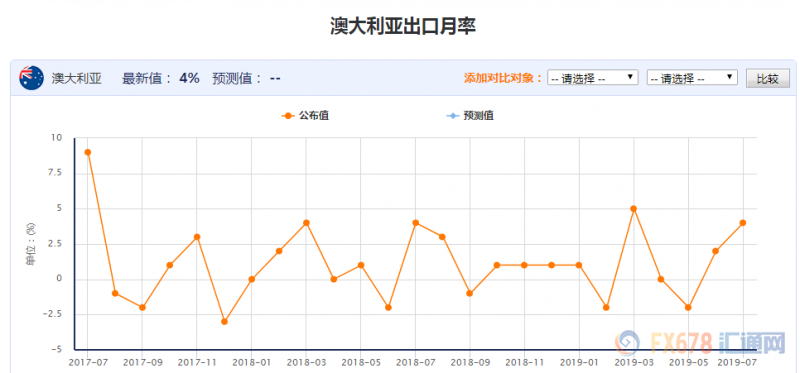The width and height of the screenshot is (800, 373).
Task: Click the title 澳大利亚出口月率
Action: (x=403, y=27)
